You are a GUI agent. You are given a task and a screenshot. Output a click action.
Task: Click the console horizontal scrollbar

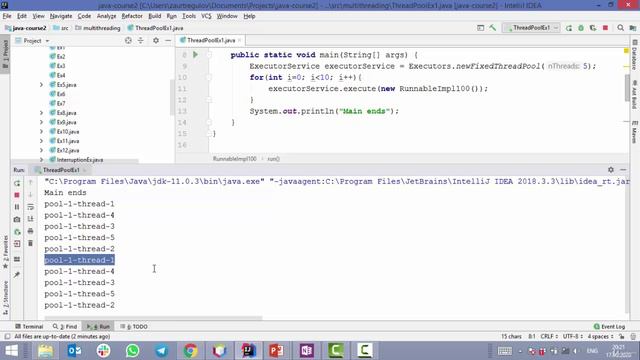153,318
